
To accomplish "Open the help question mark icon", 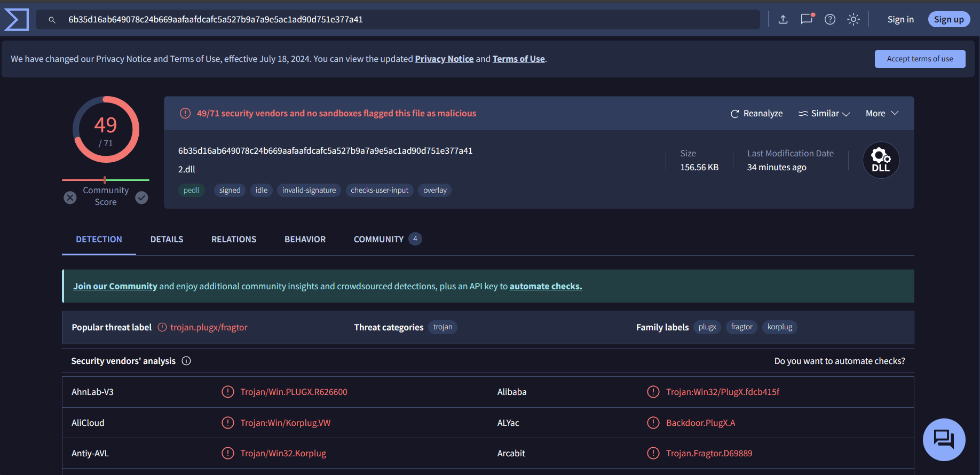I will (x=830, y=20).
